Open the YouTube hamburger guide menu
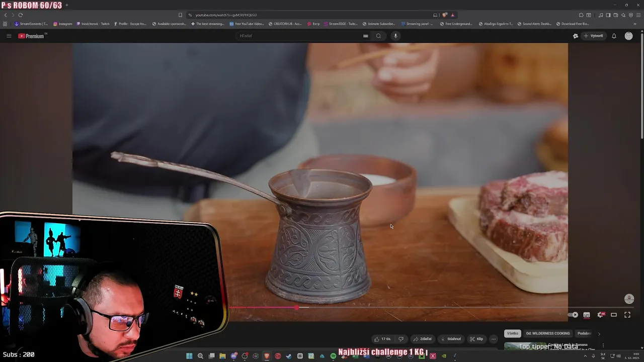This screenshot has width=644, height=362. tap(9, 36)
